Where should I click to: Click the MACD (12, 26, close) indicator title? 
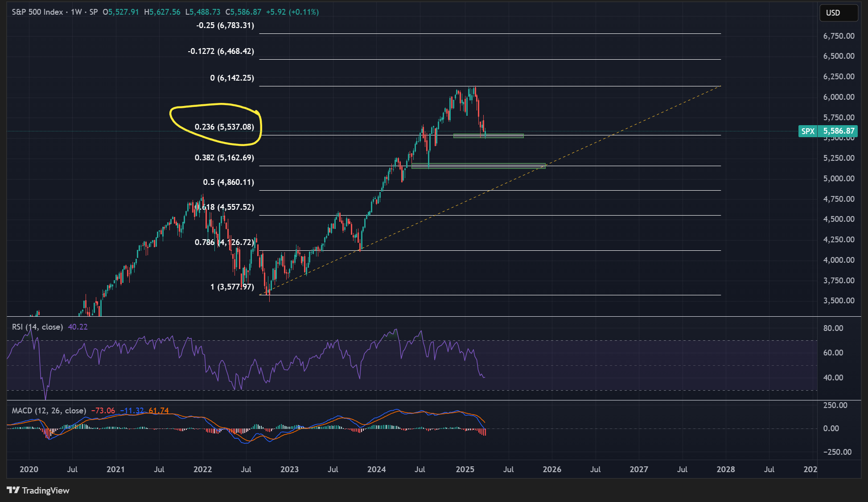coord(49,411)
